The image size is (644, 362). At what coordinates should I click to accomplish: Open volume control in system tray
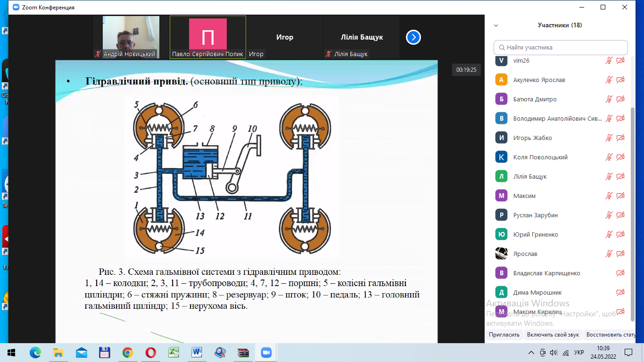pos(553,353)
